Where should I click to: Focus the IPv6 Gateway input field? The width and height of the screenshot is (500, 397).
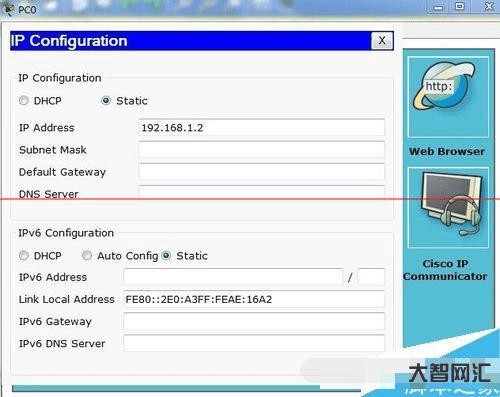coord(254,321)
